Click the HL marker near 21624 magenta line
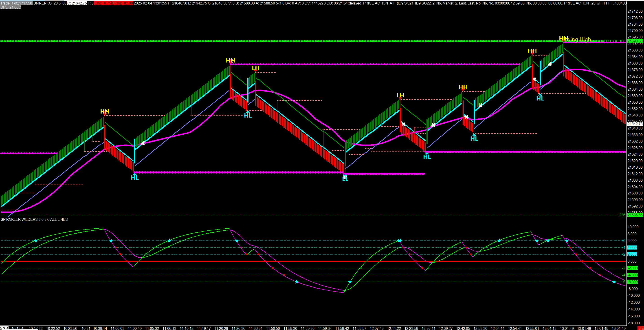Viewport: 644px width, 330px height. [x=427, y=157]
